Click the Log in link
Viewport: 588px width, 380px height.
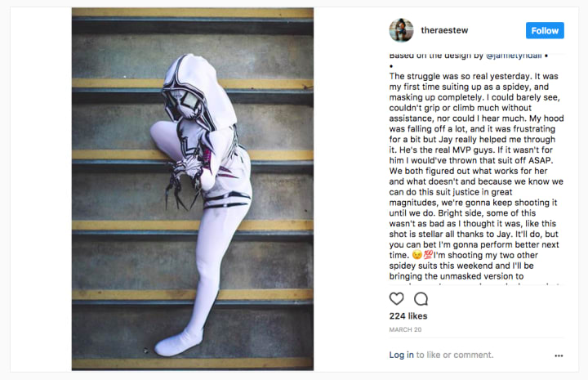point(401,355)
